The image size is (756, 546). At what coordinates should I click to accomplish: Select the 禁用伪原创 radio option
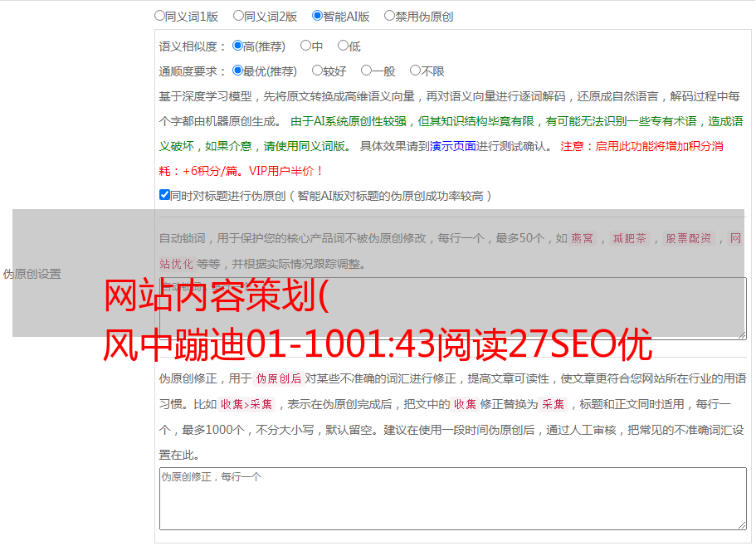pyautogui.click(x=389, y=16)
